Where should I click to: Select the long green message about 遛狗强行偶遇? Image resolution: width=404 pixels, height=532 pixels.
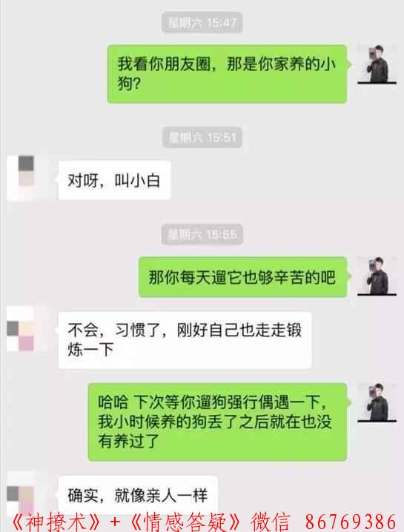[218, 422]
